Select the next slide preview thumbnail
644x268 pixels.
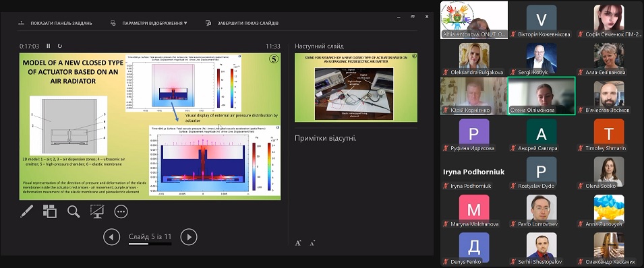(355, 88)
